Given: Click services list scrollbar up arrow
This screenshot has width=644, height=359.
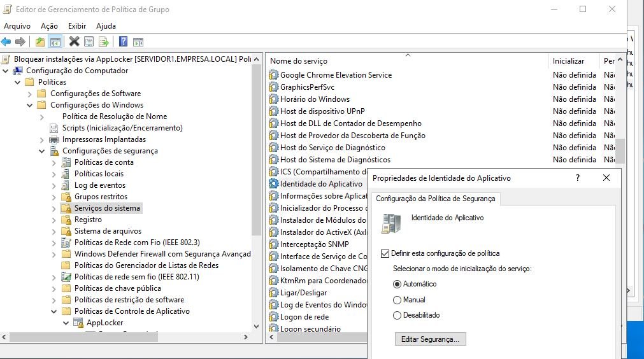Looking at the screenshot, I should 620,60.
